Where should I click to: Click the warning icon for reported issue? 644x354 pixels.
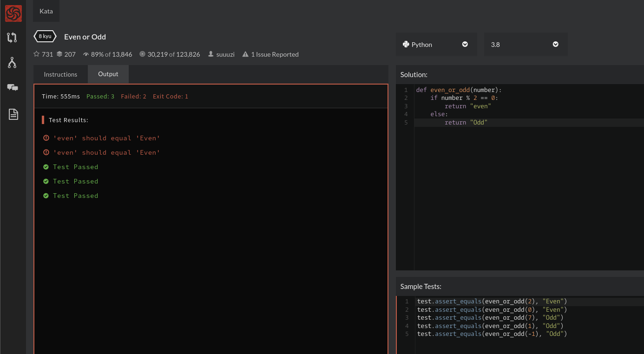[245, 54]
